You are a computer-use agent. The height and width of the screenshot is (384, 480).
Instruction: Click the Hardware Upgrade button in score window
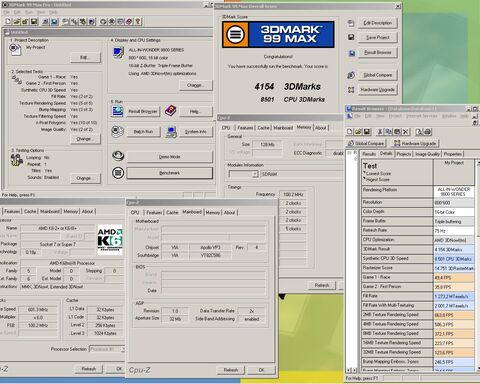(378, 90)
